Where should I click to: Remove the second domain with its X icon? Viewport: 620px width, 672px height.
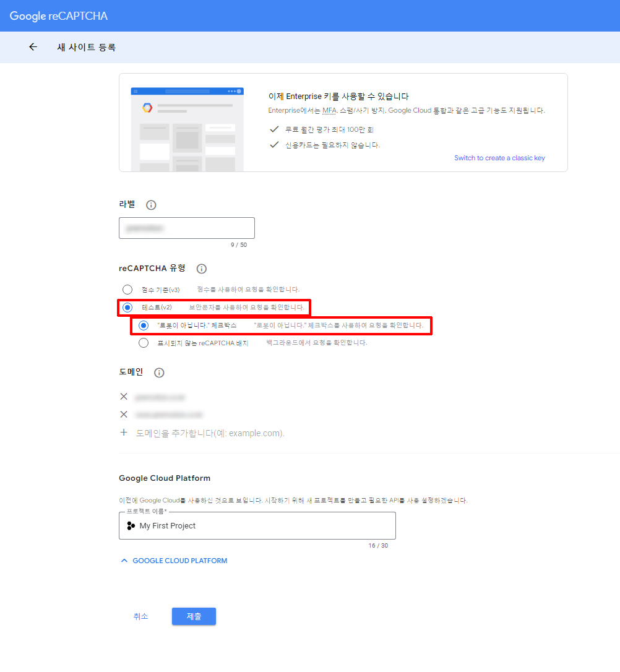click(124, 415)
